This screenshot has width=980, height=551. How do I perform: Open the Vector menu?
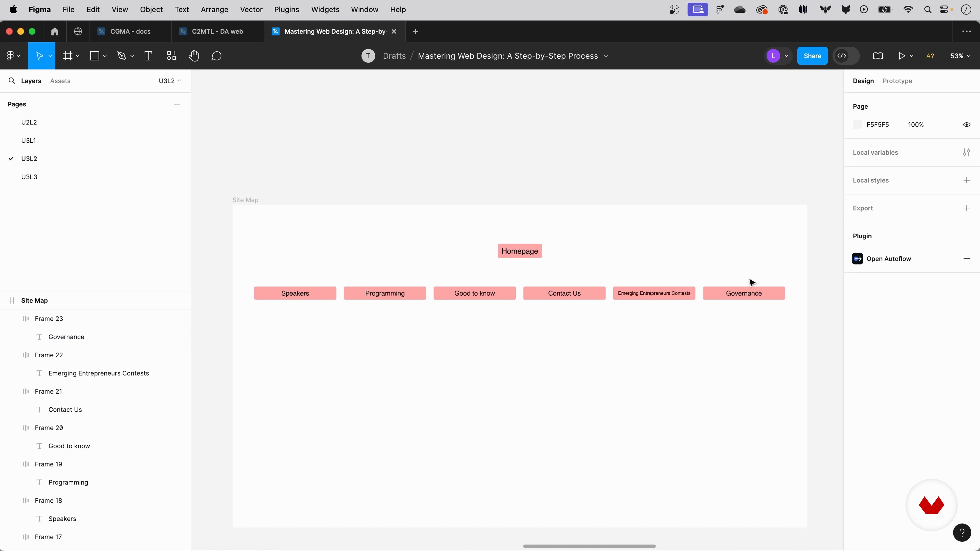click(x=251, y=9)
